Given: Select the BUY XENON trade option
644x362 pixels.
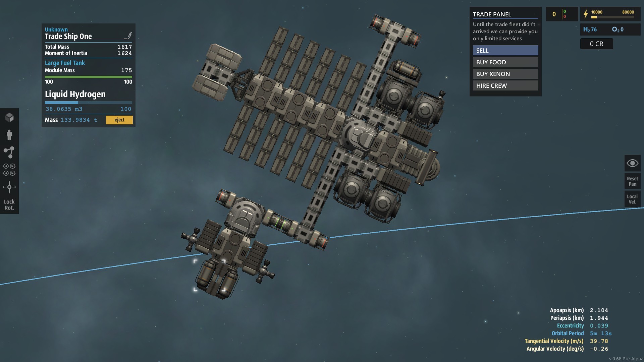Looking at the screenshot, I should click(x=505, y=74).
